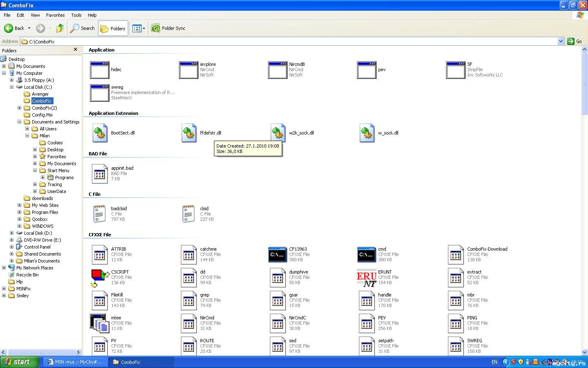Select the cmd CFXXE file icon
This screenshot has height=368, width=588.
pyautogui.click(x=366, y=254)
